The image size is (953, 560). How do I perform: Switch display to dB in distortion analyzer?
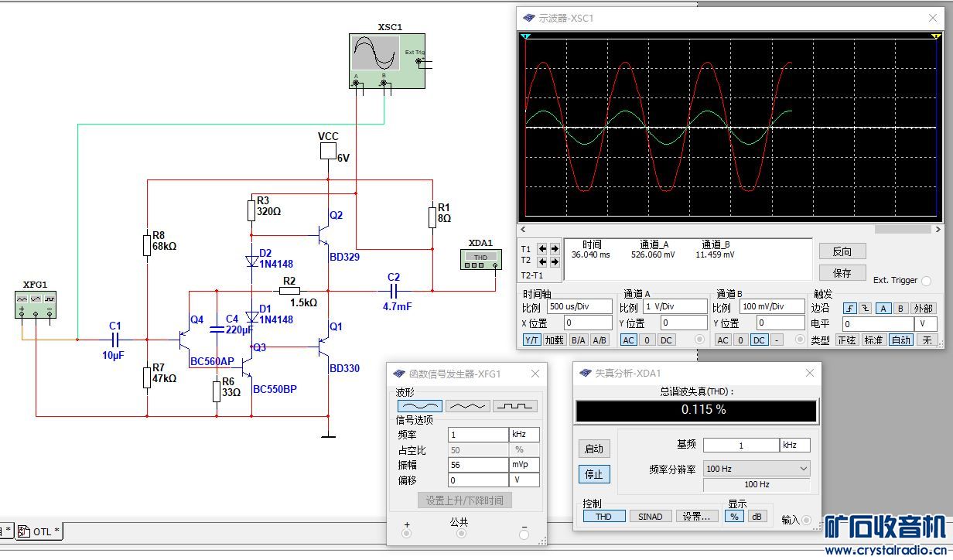(x=756, y=517)
